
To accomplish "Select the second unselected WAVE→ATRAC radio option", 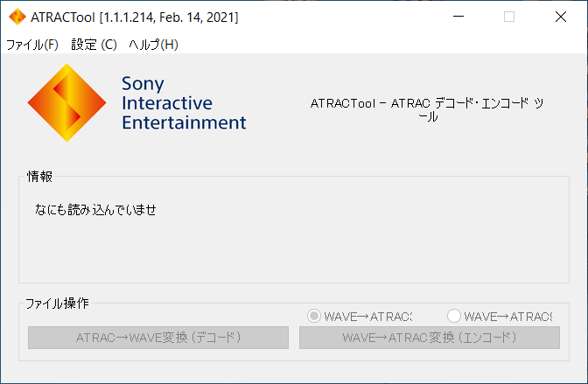I will click(x=453, y=316).
